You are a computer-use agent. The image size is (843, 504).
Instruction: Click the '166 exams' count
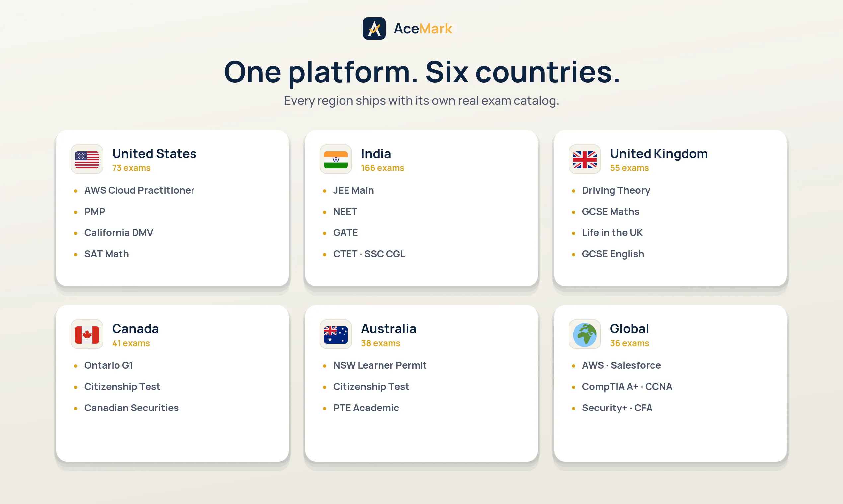(382, 168)
